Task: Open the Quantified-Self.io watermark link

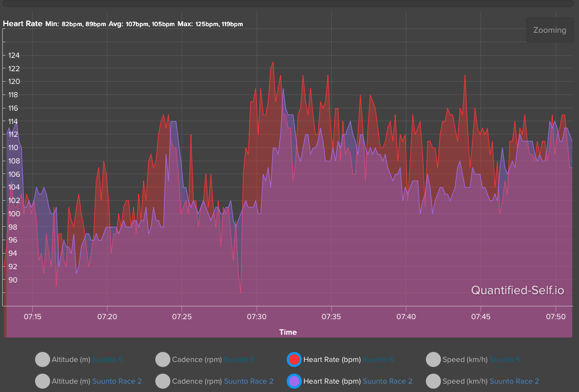Action: [x=517, y=290]
